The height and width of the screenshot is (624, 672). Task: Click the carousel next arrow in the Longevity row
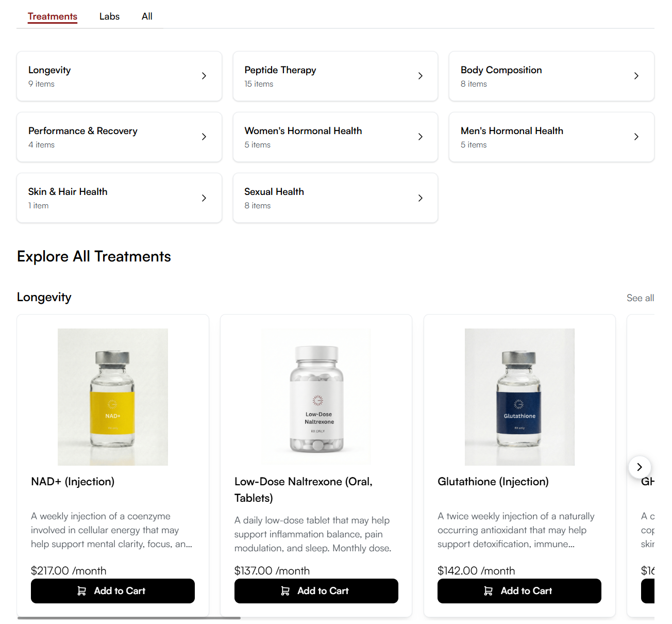[640, 467]
